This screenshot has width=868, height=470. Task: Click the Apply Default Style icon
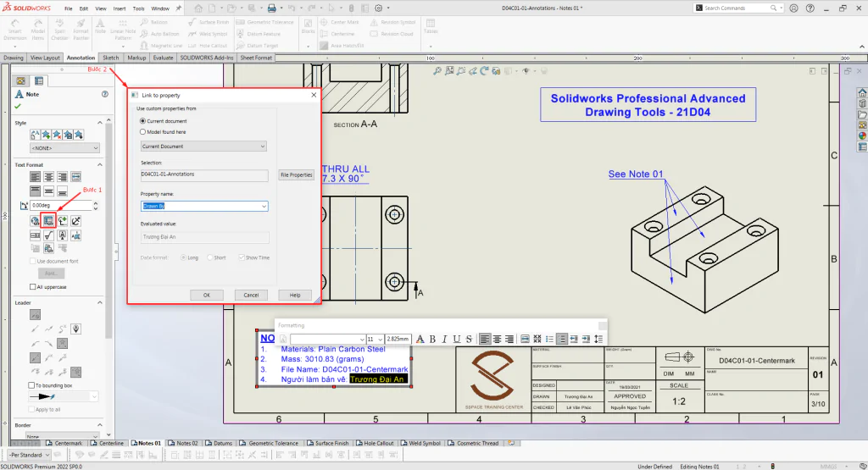[35, 135]
